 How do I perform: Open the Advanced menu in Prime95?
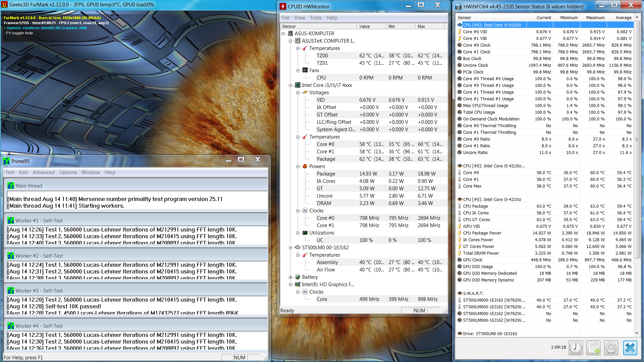click(44, 172)
